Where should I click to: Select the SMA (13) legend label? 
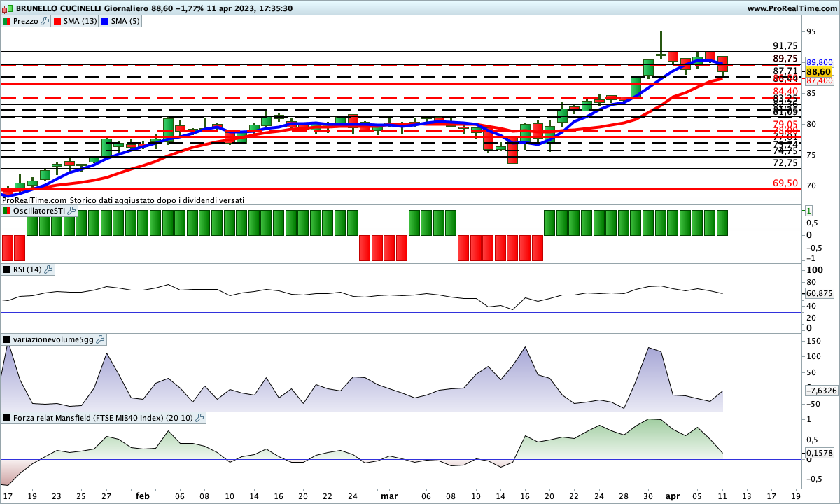point(80,21)
